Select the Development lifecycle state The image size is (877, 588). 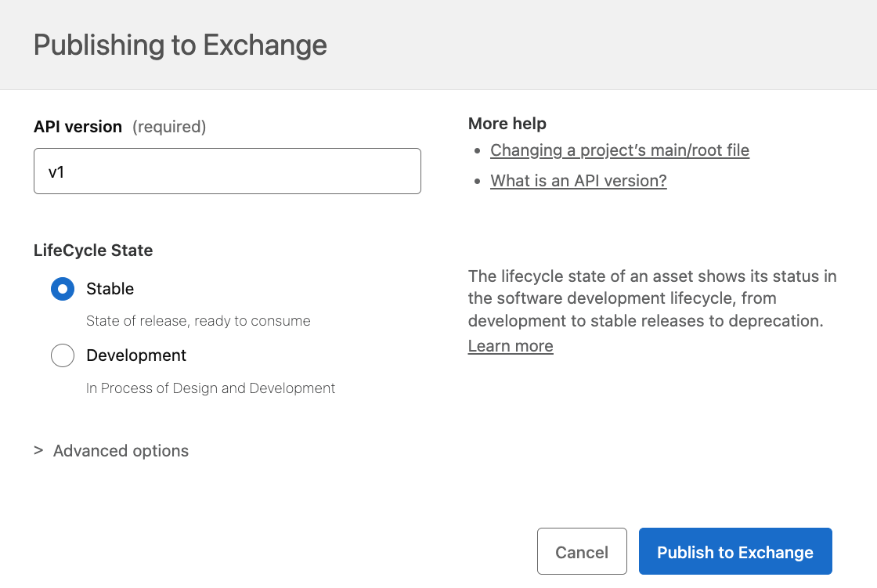[x=62, y=355]
